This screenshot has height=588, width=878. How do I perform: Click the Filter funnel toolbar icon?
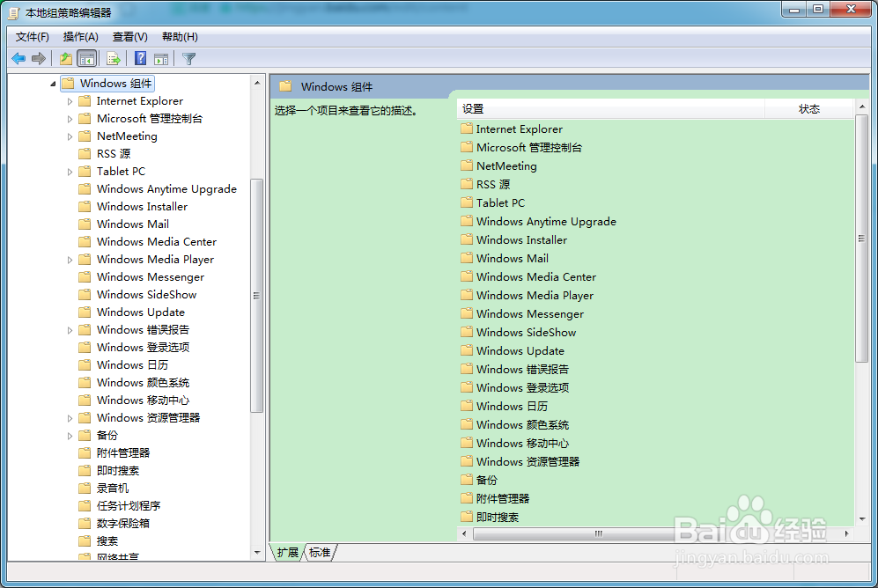pyautogui.click(x=189, y=59)
